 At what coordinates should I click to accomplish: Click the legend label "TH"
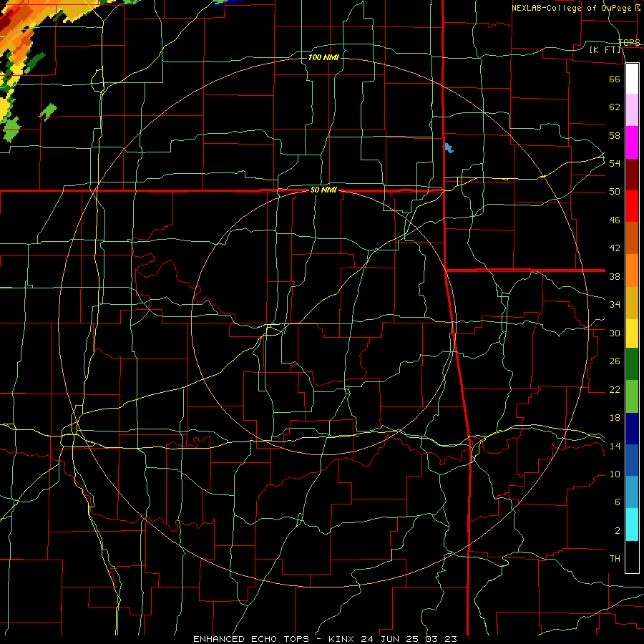click(615, 559)
